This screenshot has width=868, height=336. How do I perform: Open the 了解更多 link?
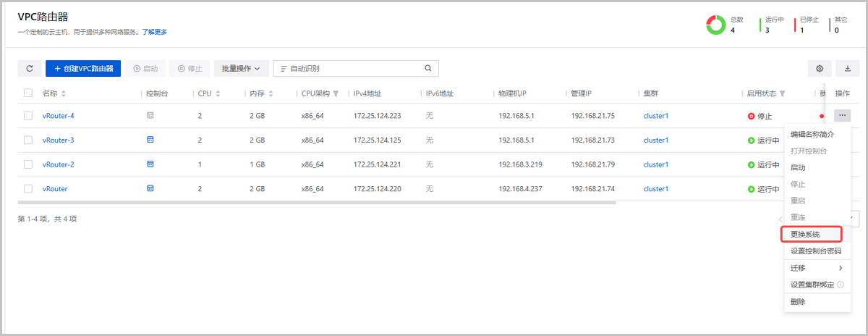(154, 32)
